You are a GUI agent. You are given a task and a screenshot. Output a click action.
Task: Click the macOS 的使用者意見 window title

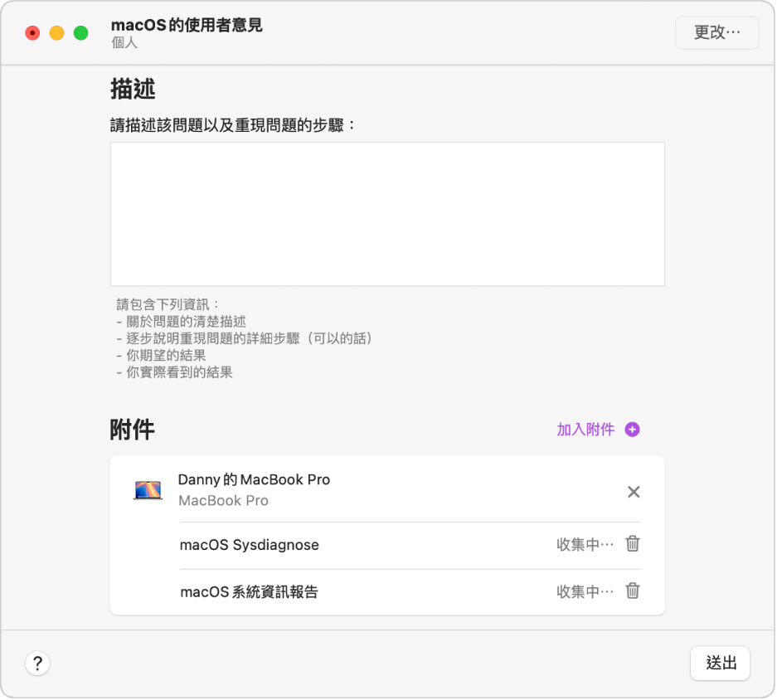[x=187, y=25]
